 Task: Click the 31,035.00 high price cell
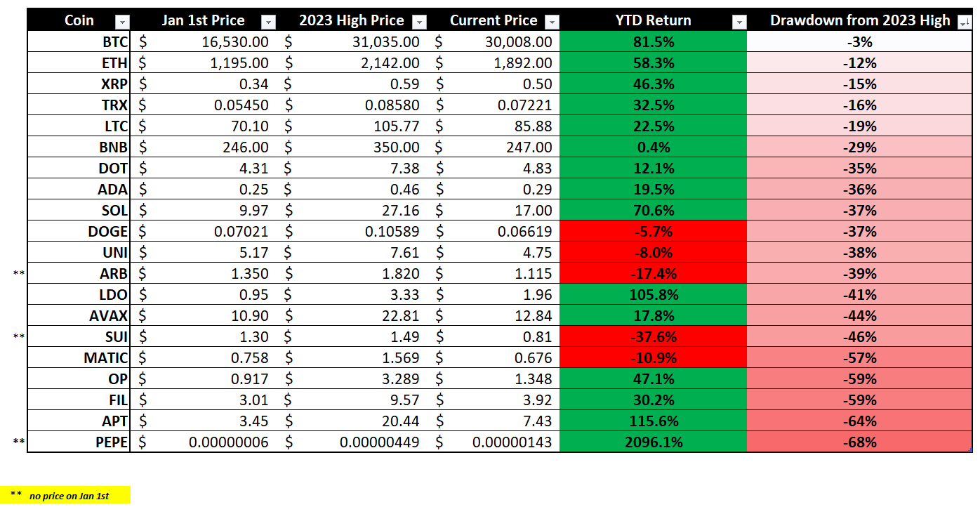[352, 42]
